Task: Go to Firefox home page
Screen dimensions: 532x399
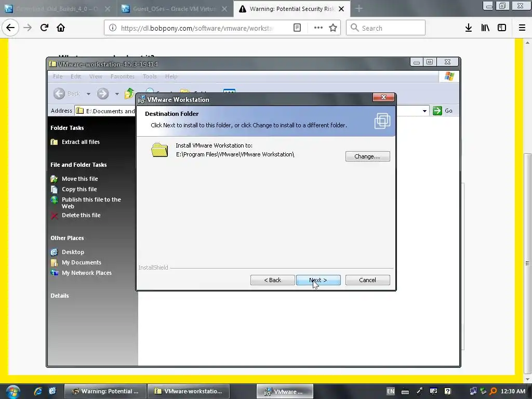Action: (x=61, y=28)
